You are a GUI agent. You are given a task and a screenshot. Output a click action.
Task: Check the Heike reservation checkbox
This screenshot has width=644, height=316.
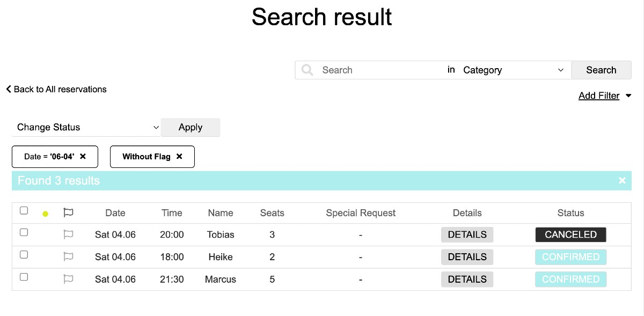[24, 254]
